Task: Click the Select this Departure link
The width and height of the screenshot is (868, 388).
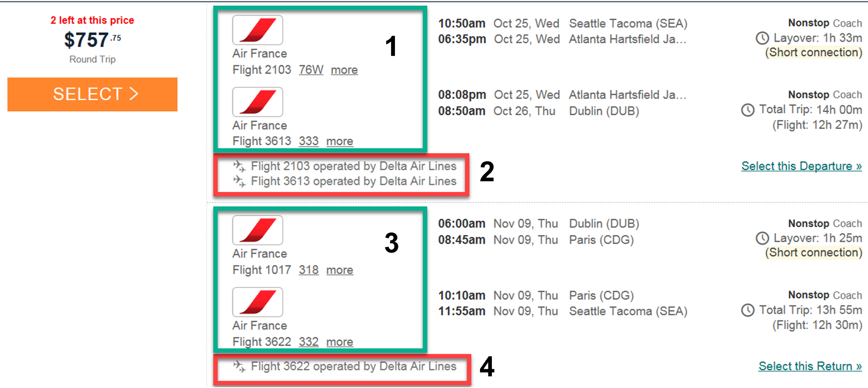Action: pos(801,166)
